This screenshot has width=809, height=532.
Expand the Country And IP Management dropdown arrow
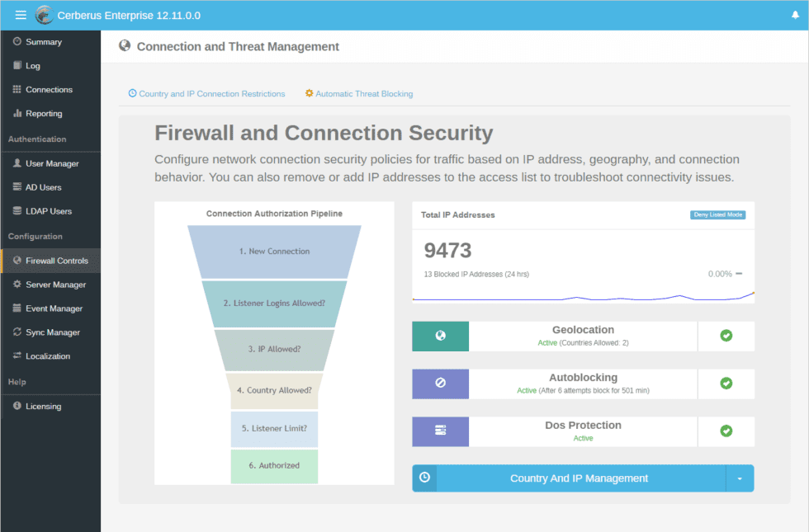(740, 478)
